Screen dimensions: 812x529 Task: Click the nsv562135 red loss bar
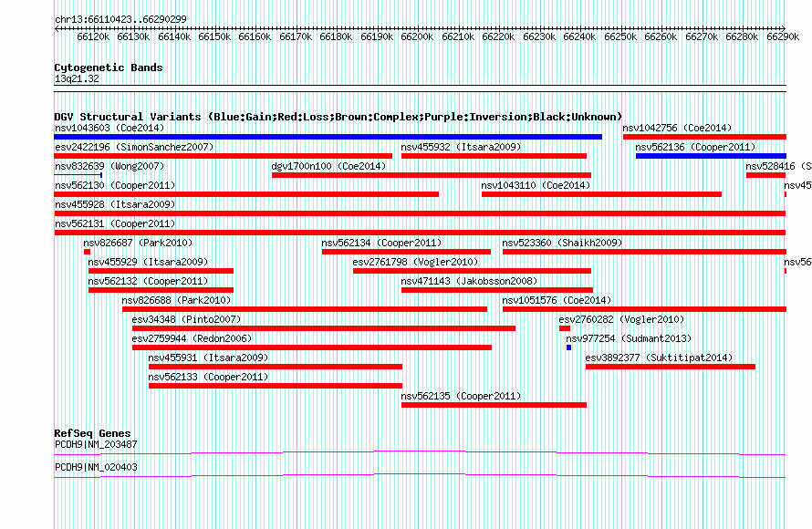point(494,405)
